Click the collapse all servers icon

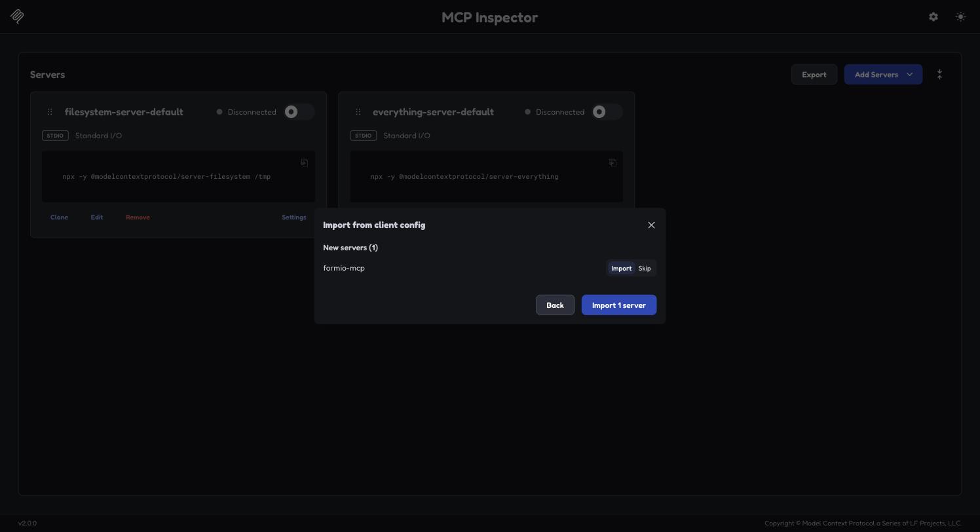pyautogui.click(x=939, y=75)
